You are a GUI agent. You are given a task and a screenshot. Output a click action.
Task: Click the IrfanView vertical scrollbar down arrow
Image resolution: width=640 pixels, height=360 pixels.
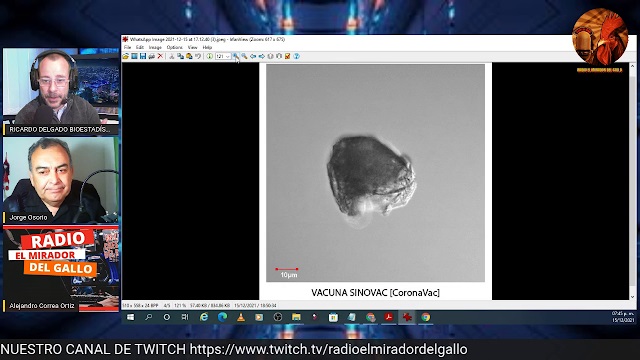click(633, 297)
